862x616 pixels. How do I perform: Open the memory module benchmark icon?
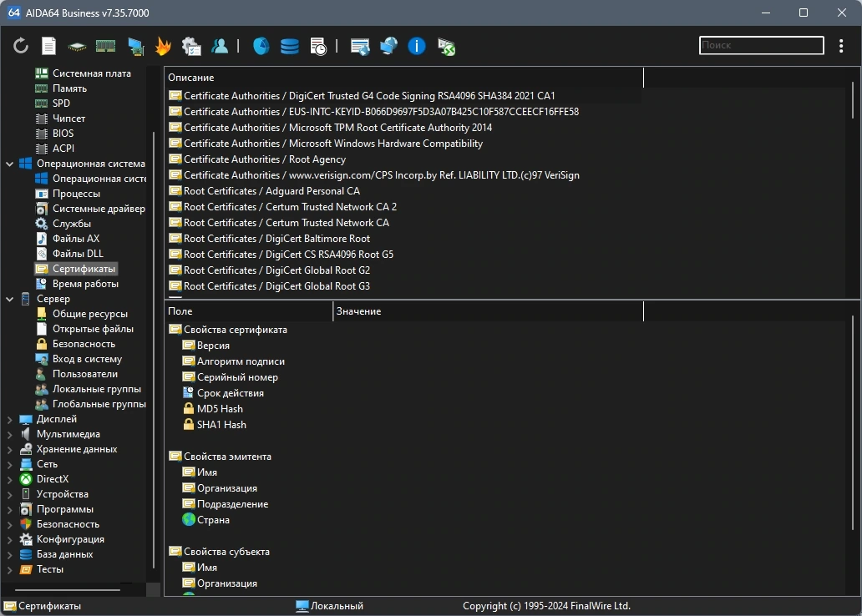click(105, 46)
